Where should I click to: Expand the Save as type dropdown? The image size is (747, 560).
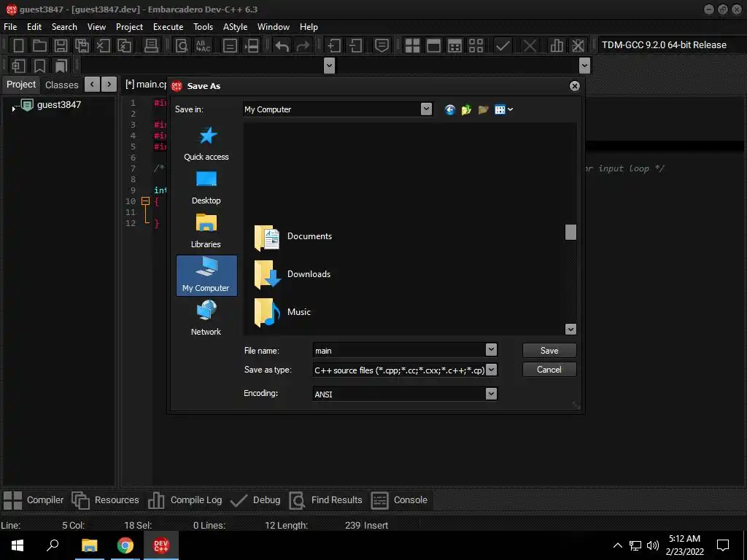click(491, 370)
